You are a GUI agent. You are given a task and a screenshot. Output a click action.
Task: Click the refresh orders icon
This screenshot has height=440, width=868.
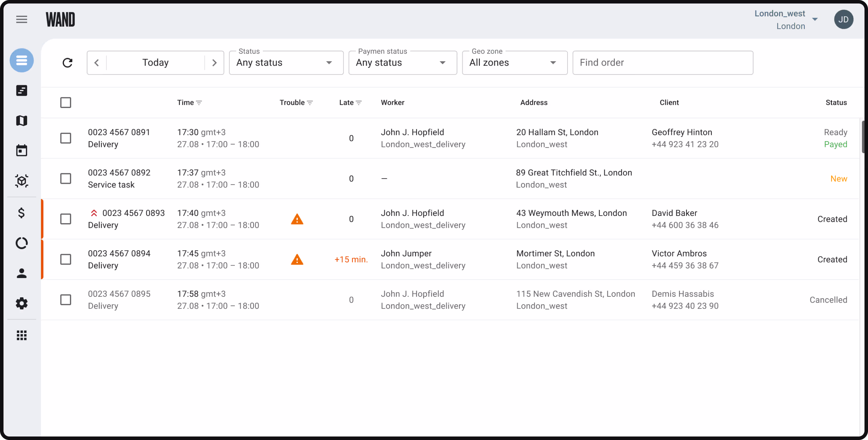(68, 63)
